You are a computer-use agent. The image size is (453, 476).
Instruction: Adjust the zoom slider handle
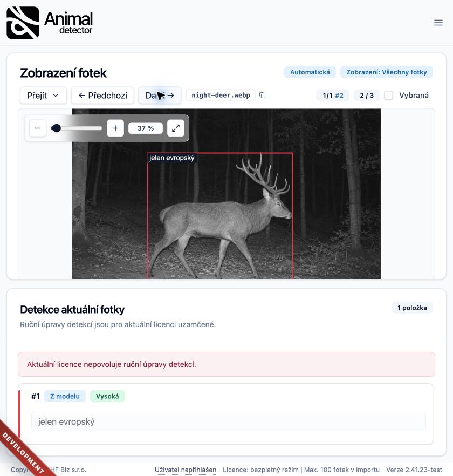[x=56, y=128]
